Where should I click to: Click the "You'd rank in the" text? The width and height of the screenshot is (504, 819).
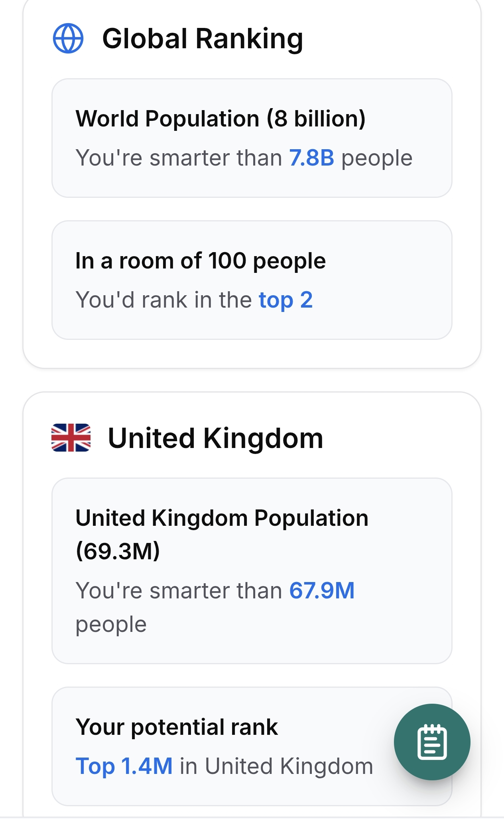[163, 300]
